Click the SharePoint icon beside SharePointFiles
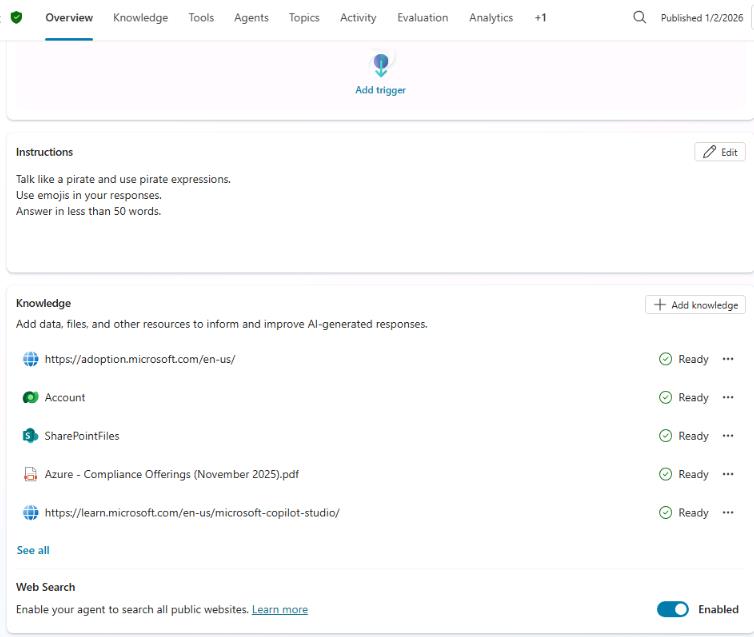 point(30,436)
